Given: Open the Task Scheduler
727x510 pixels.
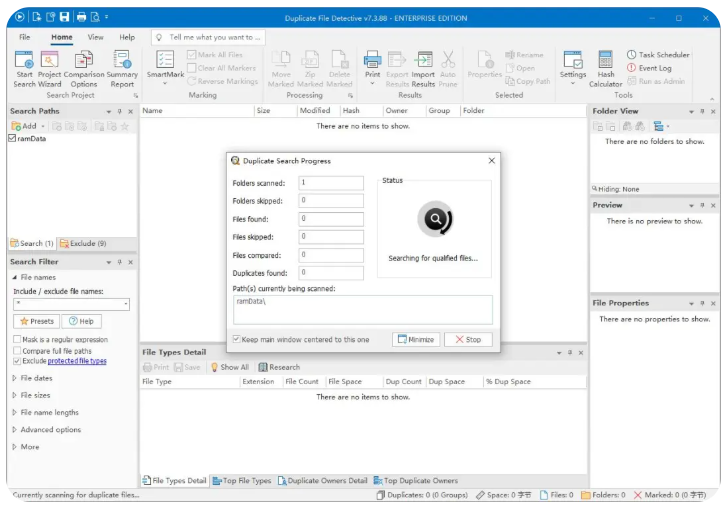Looking at the screenshot, I should point(658,55).
